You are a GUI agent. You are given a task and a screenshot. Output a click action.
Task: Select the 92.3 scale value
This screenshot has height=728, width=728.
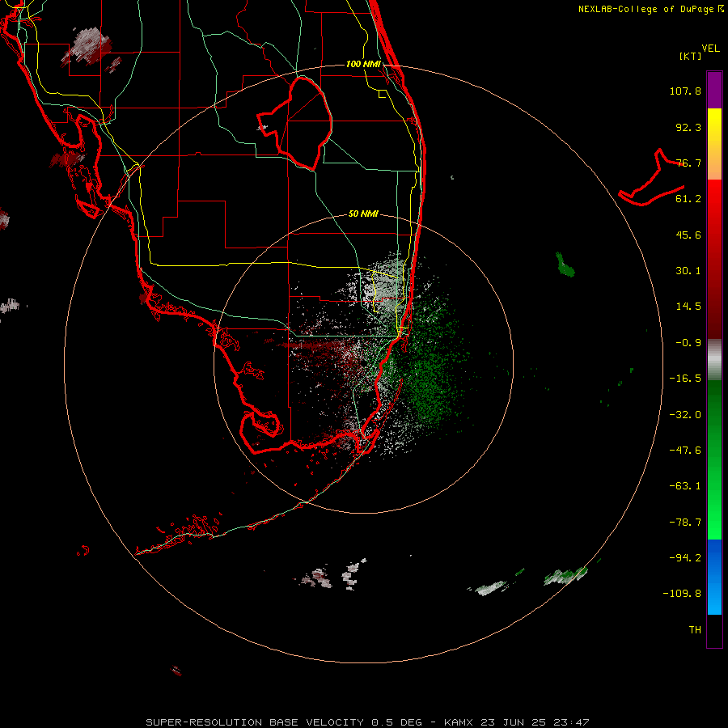pos(688,127)
